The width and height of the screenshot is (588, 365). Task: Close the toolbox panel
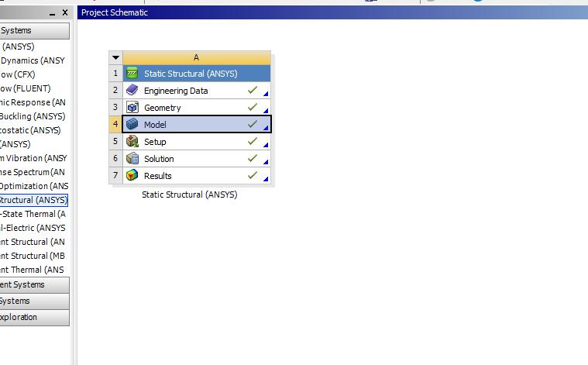65,12
